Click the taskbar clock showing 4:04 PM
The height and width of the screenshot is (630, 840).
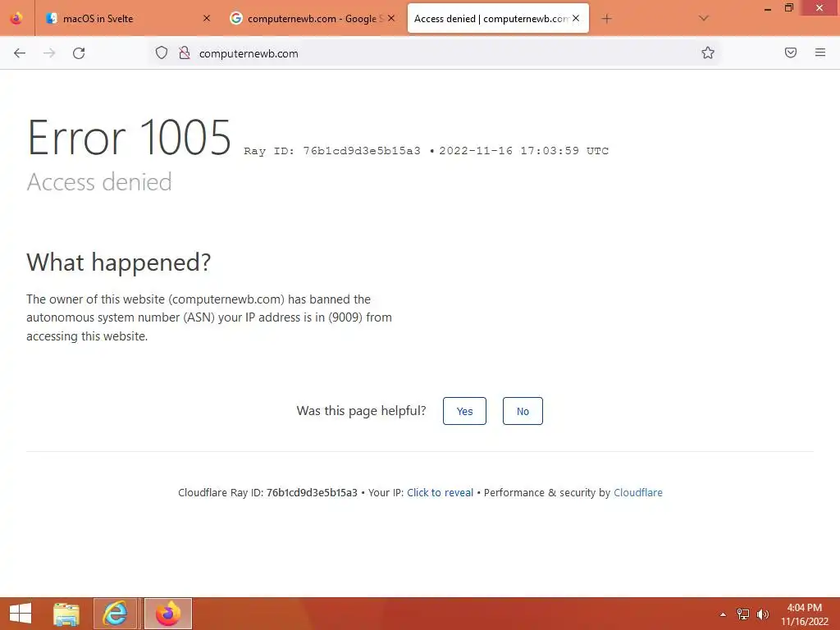tap(804, 614)
